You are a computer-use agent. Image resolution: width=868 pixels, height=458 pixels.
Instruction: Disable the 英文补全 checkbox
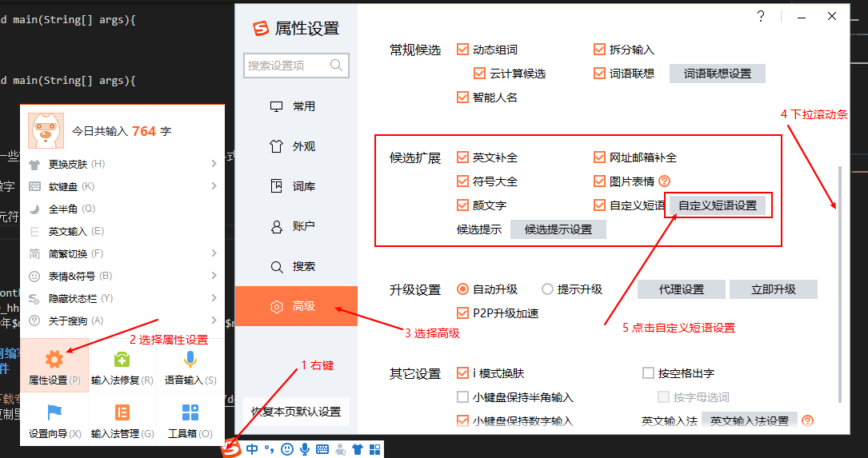tap(462, 157)
